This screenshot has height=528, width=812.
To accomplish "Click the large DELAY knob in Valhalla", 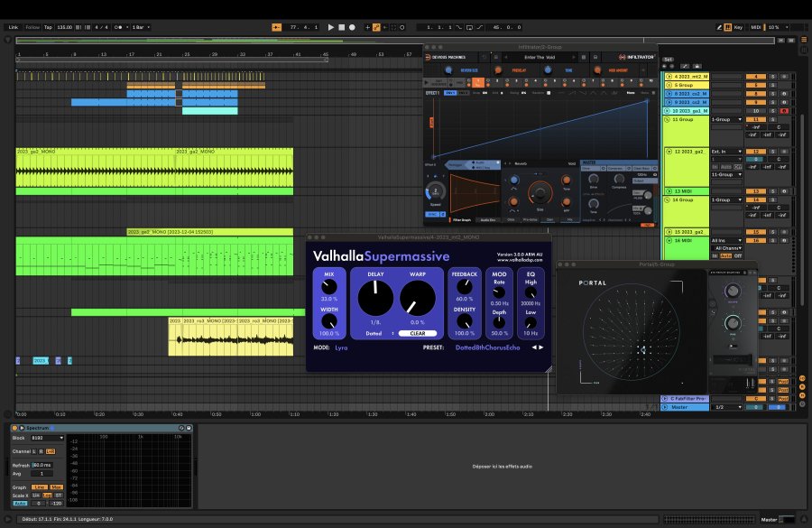I will (375, 298).
